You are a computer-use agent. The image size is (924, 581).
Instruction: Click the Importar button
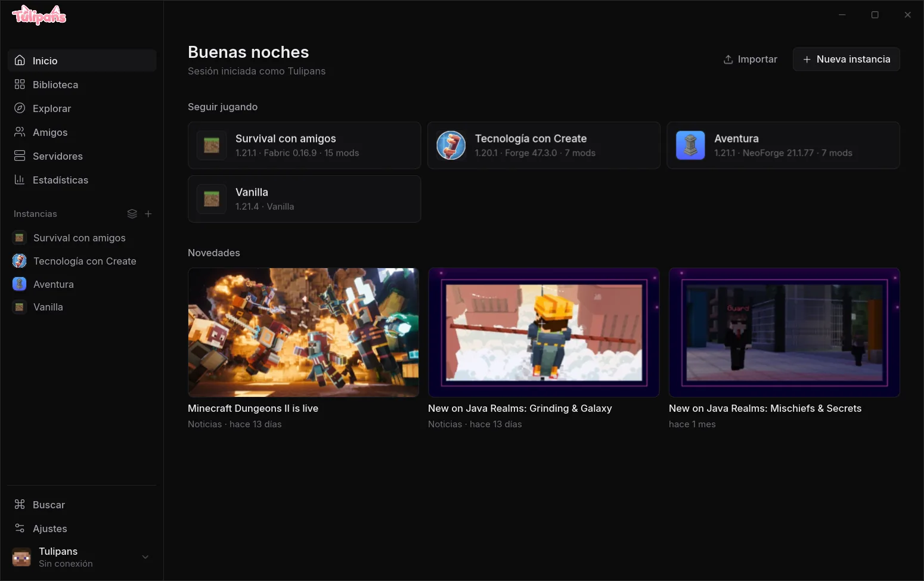click(x=751, y=59)
